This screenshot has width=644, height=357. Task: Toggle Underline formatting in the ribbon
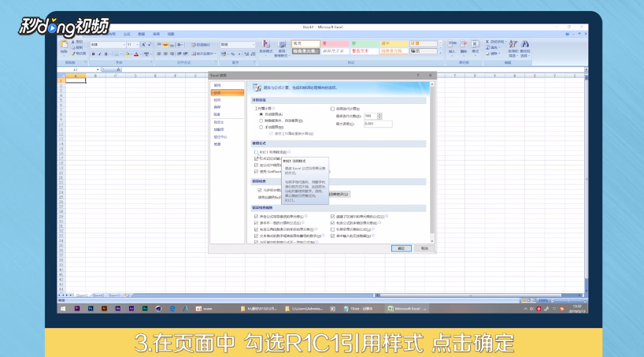pos(105,54)
